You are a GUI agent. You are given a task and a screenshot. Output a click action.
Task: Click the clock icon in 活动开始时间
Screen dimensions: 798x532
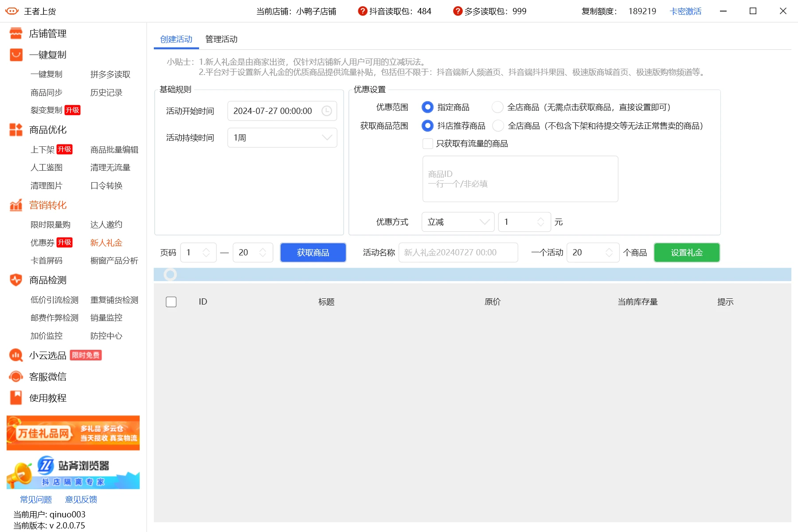pos(327,111)
